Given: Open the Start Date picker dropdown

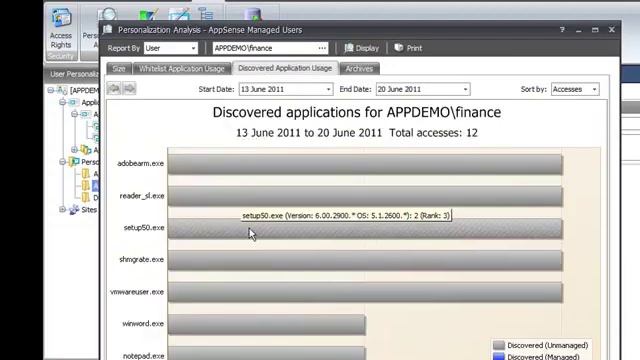Looking at the screenshot, I should pos(328,89).
